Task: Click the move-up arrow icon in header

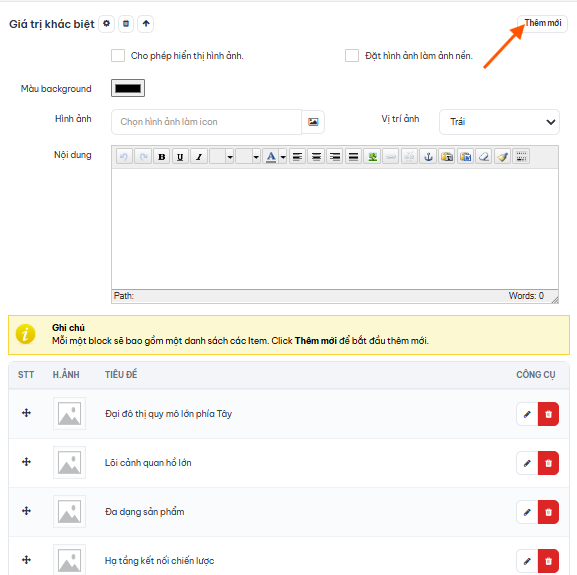Action: [x=146, y=24]
